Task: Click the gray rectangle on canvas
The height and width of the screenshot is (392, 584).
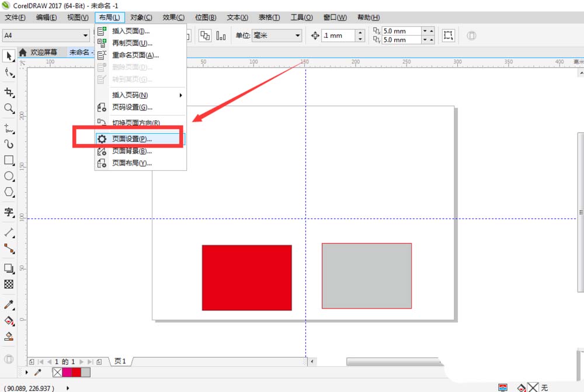Action: pyautogui.click(x=367, y=276)
